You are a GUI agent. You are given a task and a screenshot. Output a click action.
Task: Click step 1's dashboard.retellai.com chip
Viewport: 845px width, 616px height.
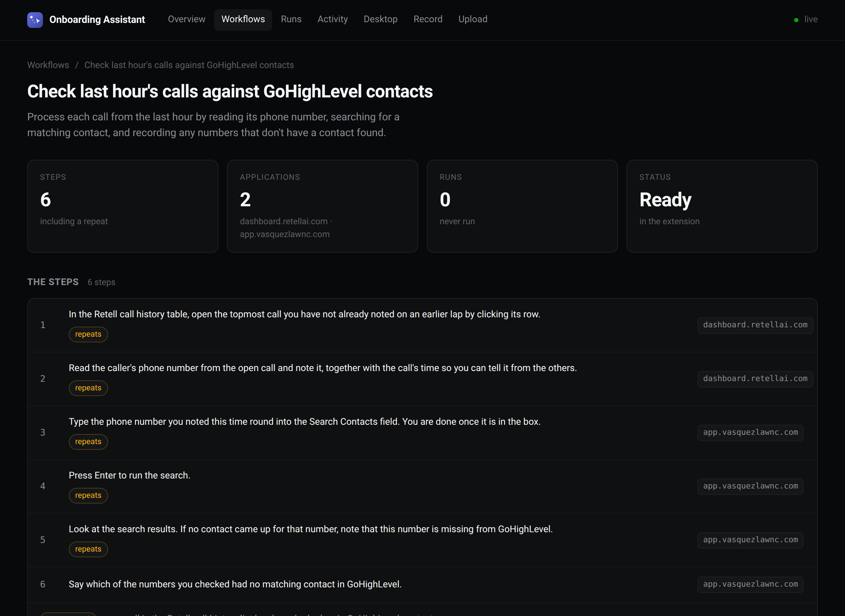tap(755, 325)
